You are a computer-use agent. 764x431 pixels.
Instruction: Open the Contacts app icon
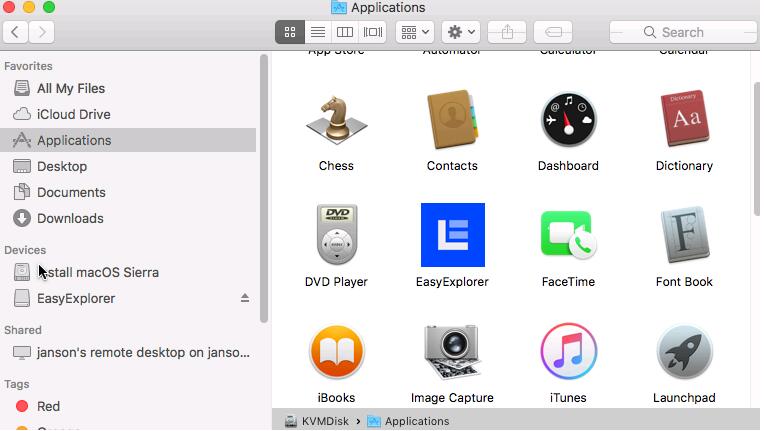(x=452, y=120)
